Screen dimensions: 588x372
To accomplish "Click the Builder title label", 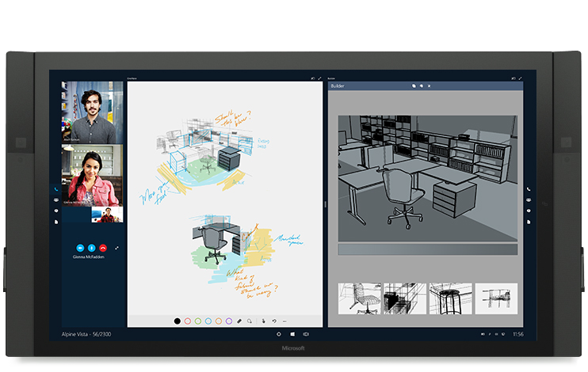I will point(338,85).
